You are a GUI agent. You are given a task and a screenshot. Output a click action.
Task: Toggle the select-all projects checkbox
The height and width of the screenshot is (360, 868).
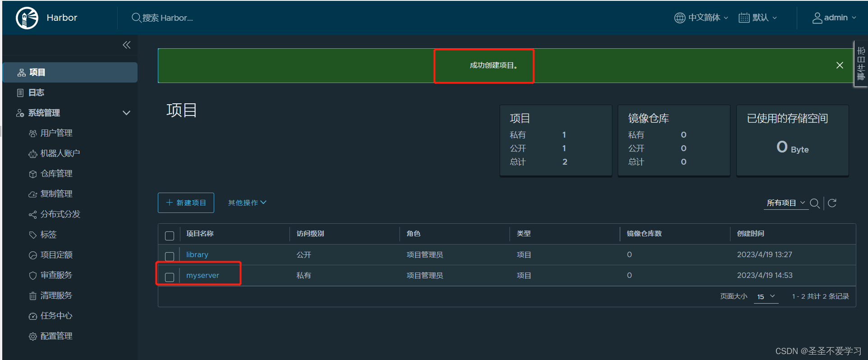click(x=170, y=236)
